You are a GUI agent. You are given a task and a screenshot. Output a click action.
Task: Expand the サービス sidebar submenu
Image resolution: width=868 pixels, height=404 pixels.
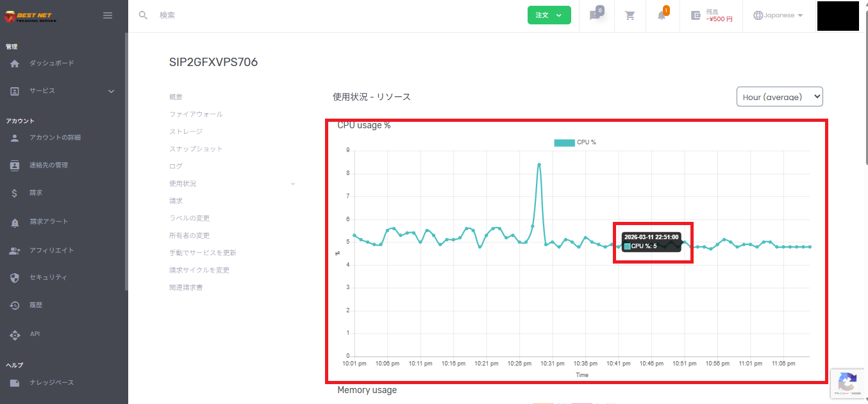111,91
